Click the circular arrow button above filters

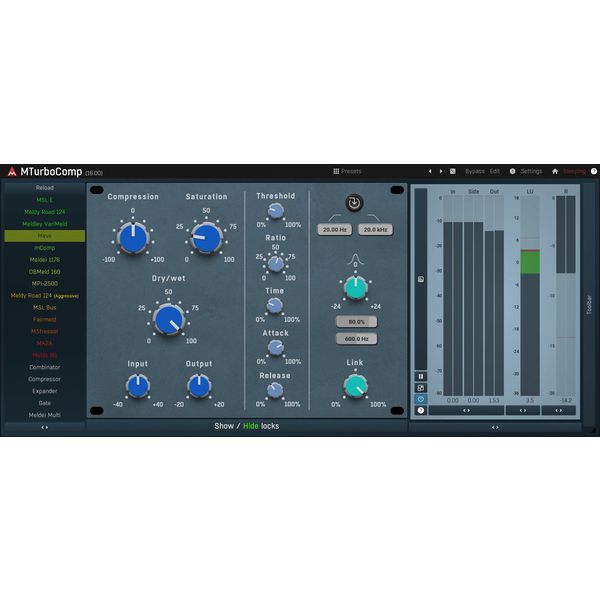click(354, 203)
